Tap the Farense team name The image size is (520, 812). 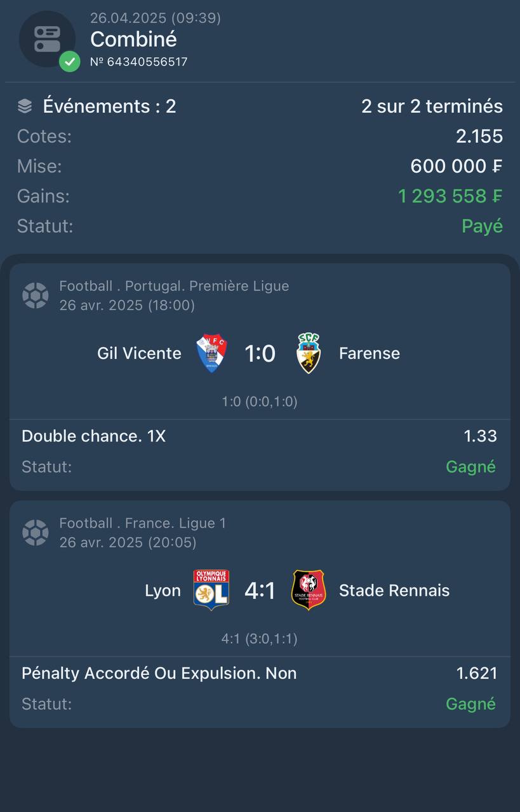coord(370,353)
